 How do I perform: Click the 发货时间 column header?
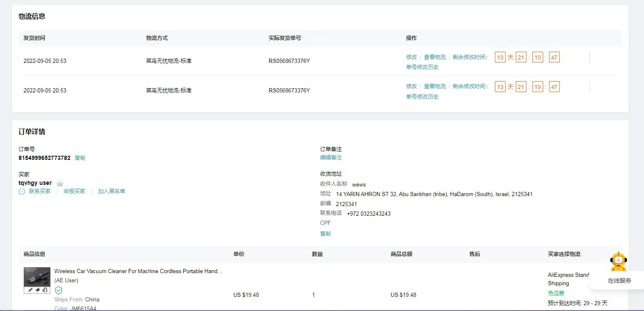tap(34, 38)
